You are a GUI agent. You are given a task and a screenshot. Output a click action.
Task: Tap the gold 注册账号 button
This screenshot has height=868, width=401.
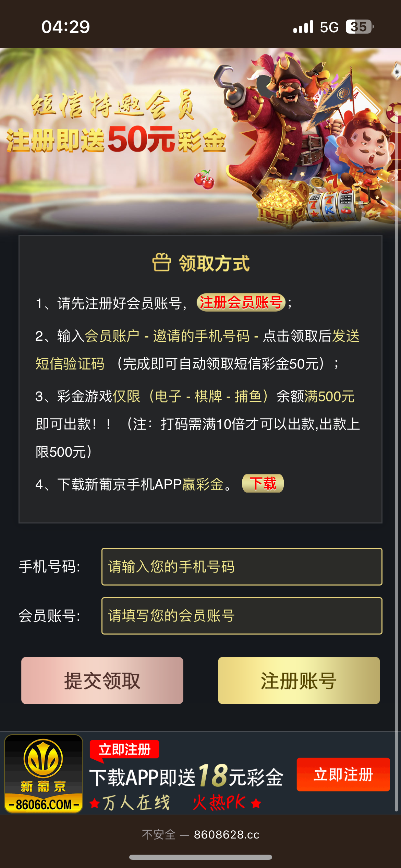[299, 680]
